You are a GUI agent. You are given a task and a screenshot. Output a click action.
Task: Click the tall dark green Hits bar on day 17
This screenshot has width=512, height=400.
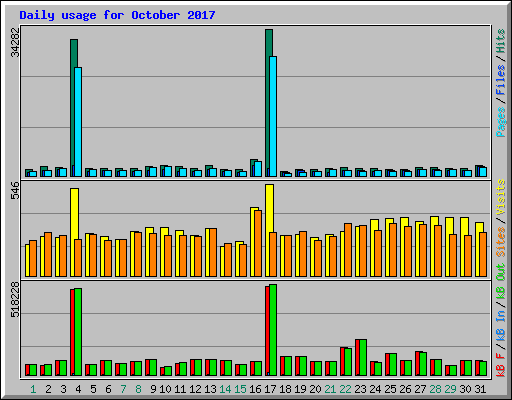click(268, 102)
